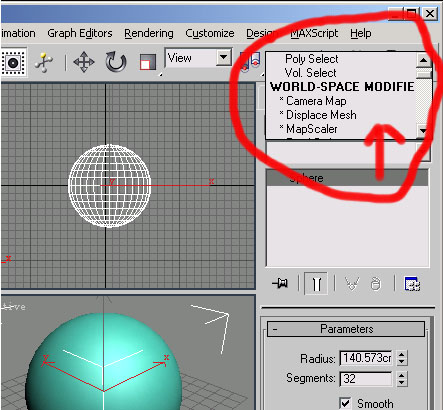Click the Select and Manipulate icon
Viewport: 443px width, 410px height.
point(44,62)
